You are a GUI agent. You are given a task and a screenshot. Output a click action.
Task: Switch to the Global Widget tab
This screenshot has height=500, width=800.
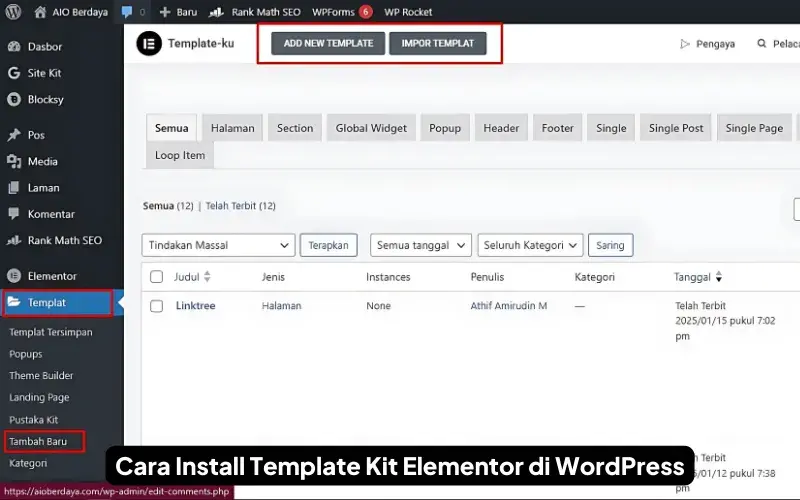coord(371,128)
